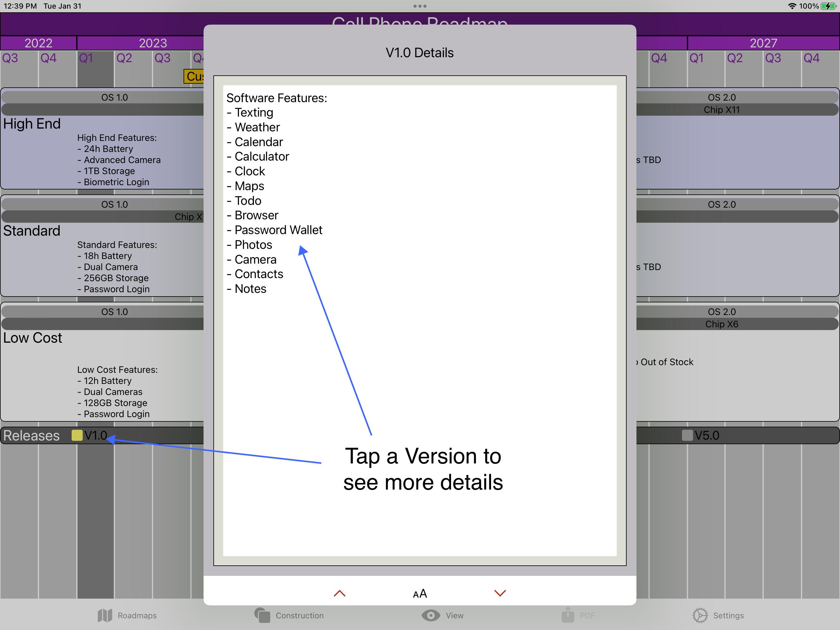
Task: Tap the PDF share icon
Action: click(x=568, y=614)
